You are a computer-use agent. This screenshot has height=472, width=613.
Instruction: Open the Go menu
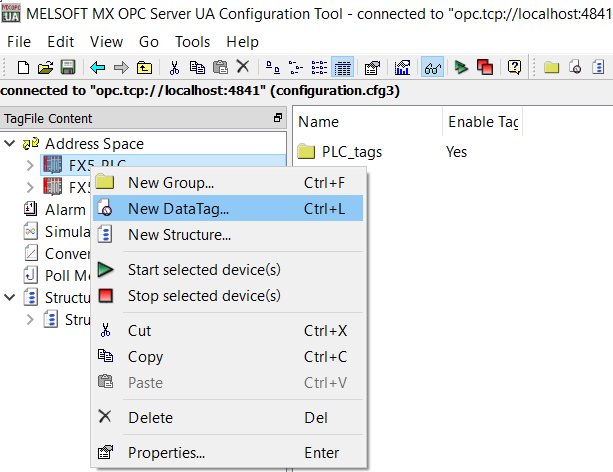(149, 42)
